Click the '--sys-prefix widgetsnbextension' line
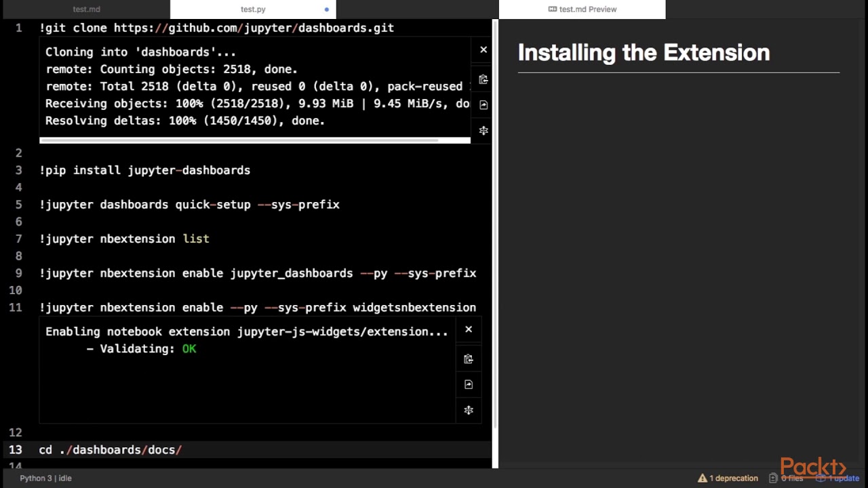Image resolution: width=868 pixels, height=488 pixels. coord(258,308)
